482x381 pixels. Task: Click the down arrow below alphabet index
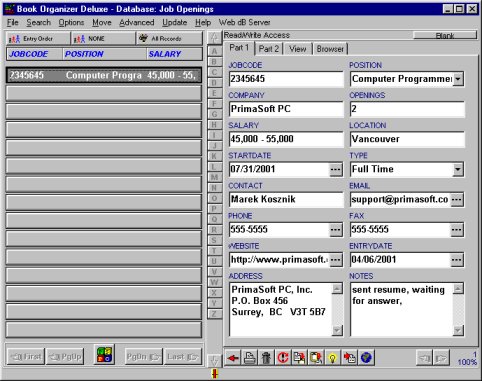click(214, 360)
